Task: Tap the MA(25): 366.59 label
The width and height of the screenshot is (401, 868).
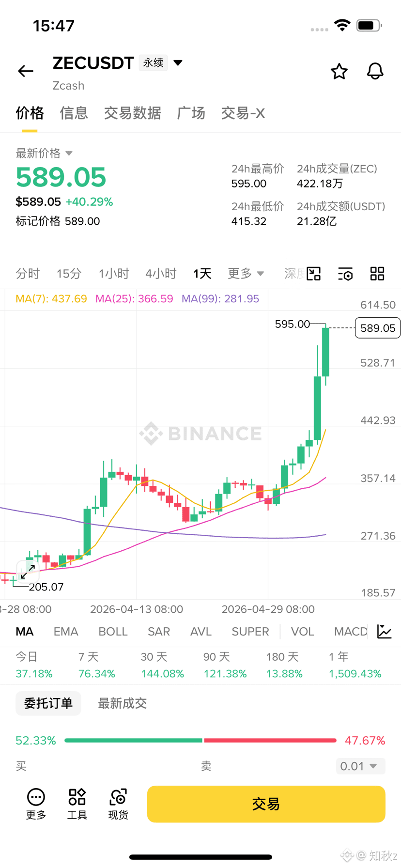Action: click(x=134, y=299)
